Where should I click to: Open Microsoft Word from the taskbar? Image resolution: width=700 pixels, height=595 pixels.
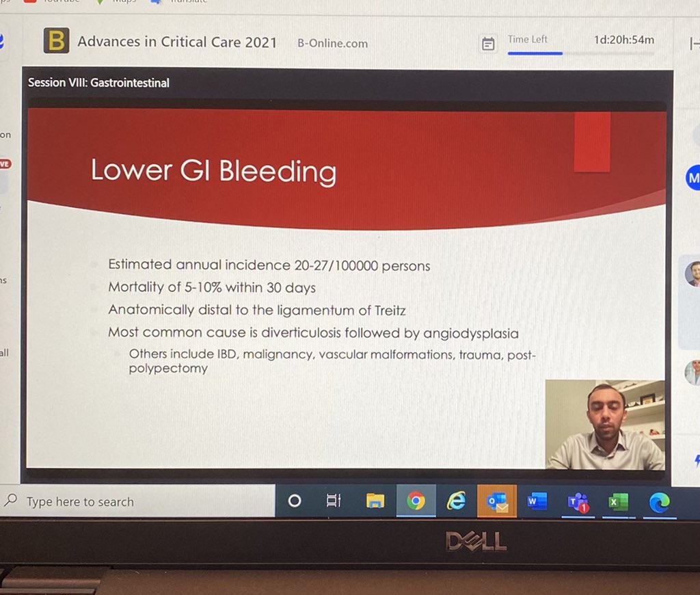click(537, 501)
